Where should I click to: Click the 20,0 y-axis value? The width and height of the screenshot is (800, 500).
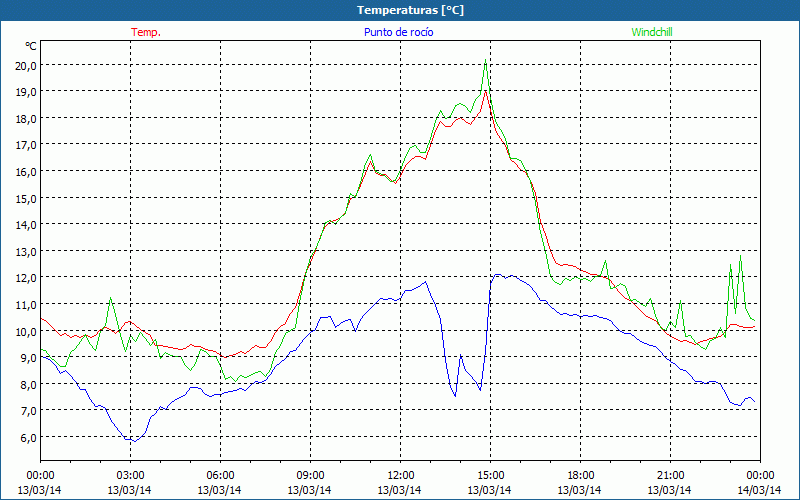click(27, 65)
